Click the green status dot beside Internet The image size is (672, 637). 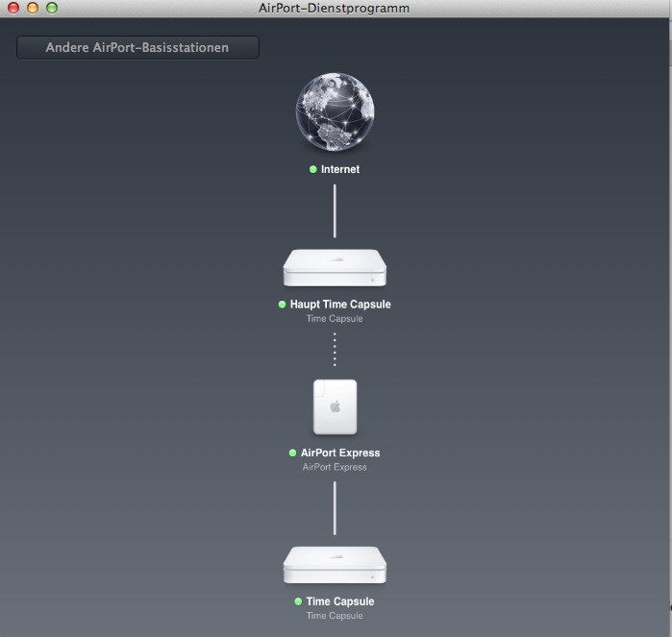(x=313, y=169)
